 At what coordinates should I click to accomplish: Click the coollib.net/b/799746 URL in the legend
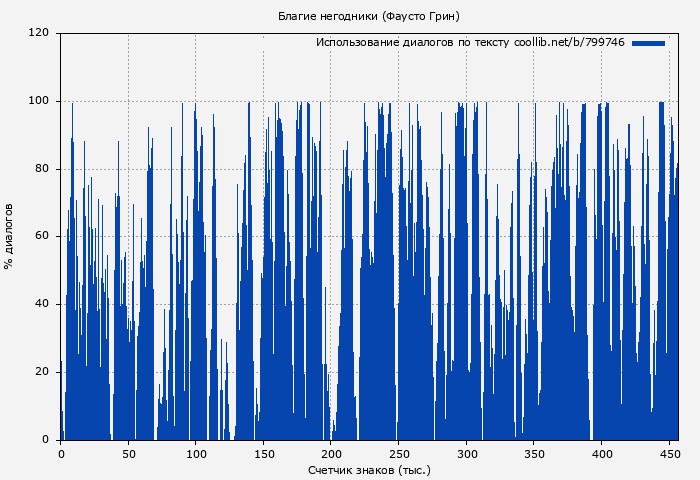[569, 43]
